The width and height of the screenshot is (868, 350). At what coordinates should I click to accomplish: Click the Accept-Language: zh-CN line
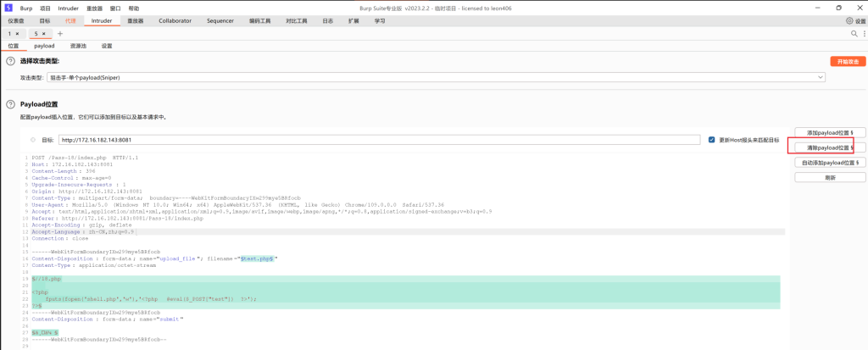click(x=82, y=231)
